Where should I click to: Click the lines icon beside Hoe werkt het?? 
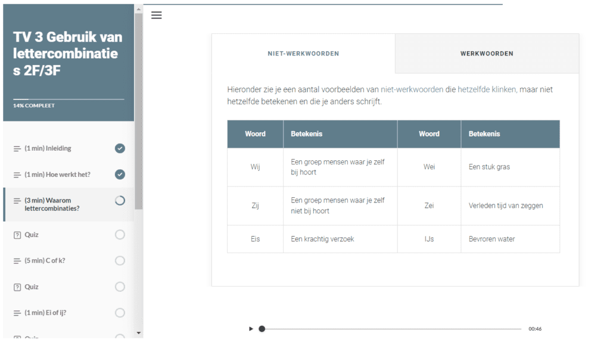17,175
